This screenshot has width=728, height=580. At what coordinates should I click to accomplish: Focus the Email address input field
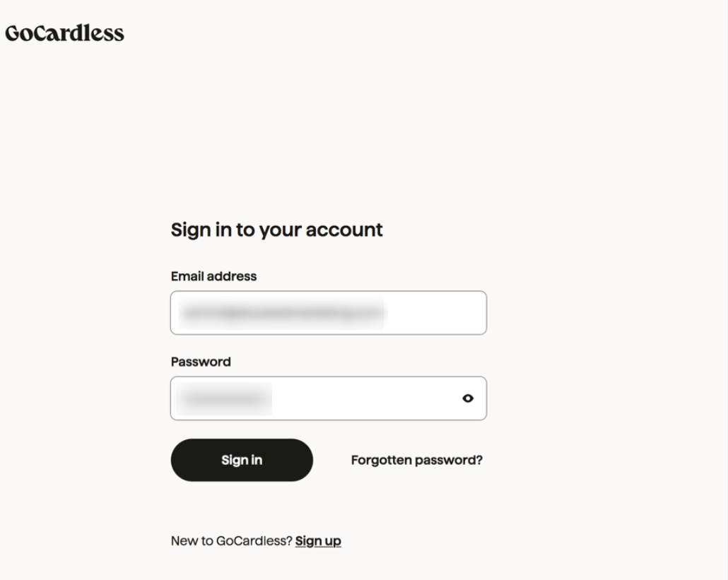(x=328, y=312)
